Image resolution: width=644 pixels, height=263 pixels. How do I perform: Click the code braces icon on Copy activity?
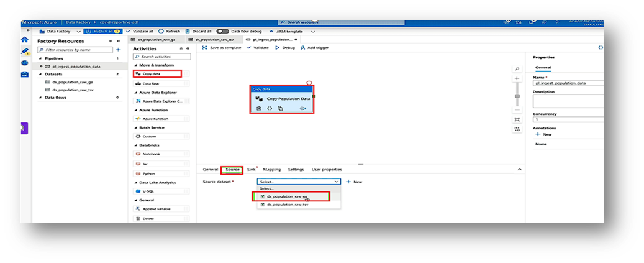click(270, 108)
